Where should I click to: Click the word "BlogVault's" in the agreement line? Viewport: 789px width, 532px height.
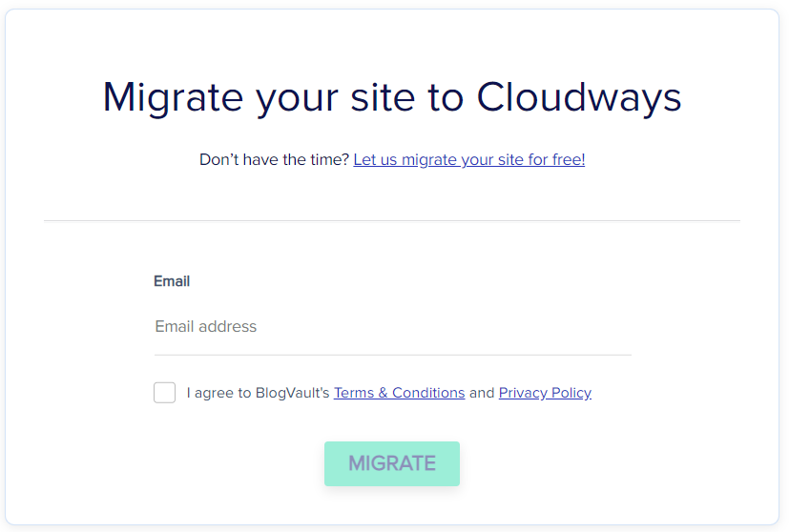coord(292,393)
